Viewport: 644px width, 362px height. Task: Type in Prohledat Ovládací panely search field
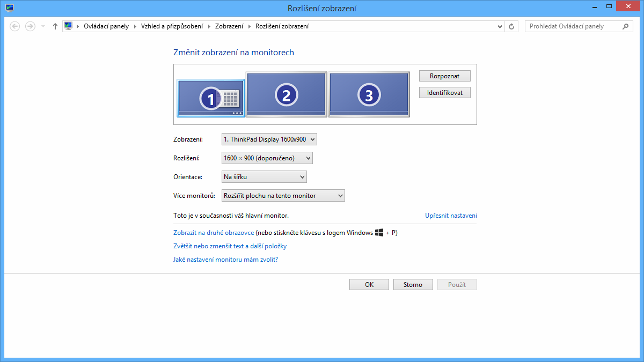point(572,26)
